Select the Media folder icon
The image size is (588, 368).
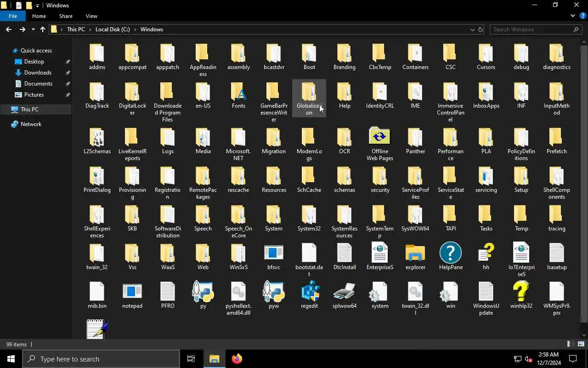[x=203, y=137]
